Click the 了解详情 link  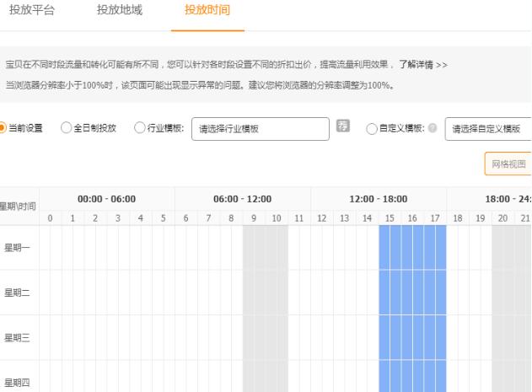pos(418,65)
